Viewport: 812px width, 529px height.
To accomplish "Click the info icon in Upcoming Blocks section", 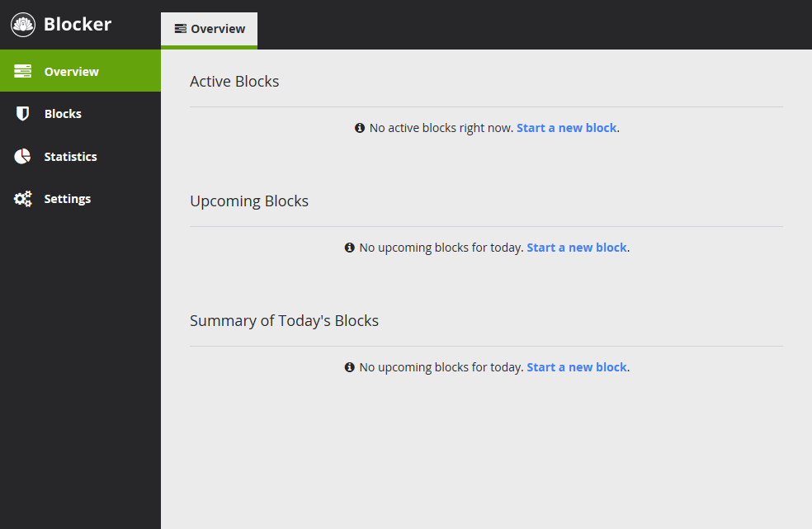I will tap(349, 247).
